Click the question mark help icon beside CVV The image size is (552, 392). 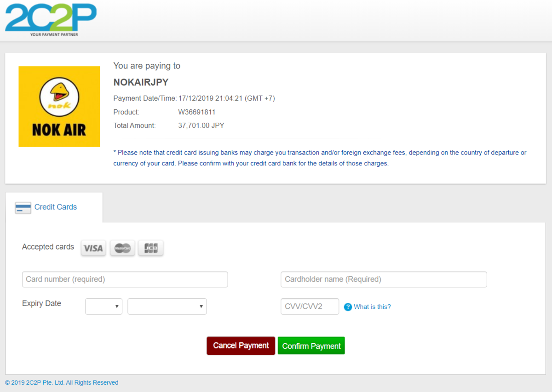pyautogui.click(x=348, y=307)
